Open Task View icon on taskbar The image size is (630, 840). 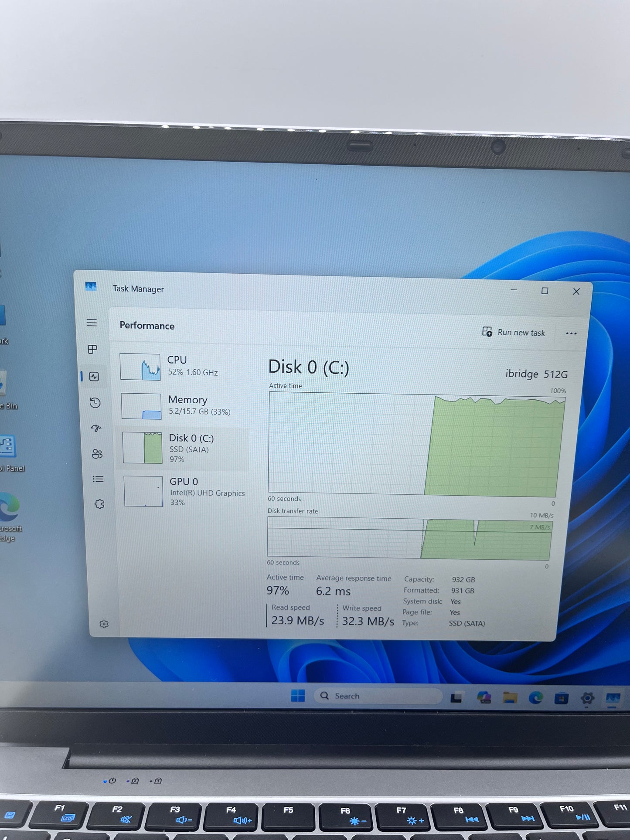[456, 697]
